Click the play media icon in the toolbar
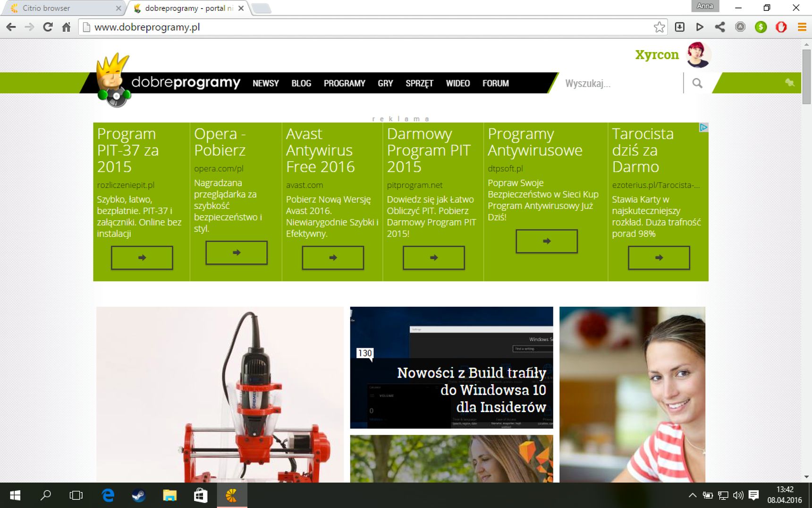 click(700, 27)
